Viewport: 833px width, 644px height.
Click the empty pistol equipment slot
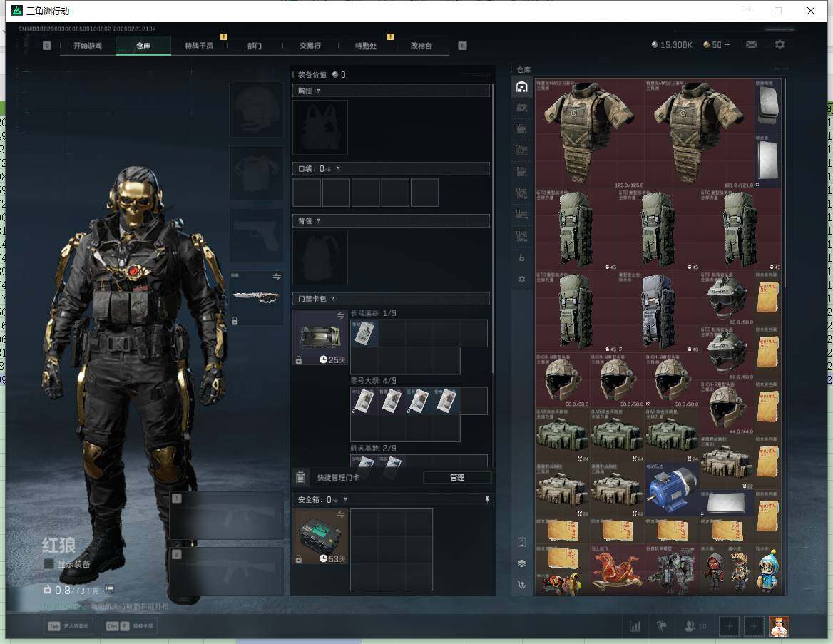tap(256, 235)
